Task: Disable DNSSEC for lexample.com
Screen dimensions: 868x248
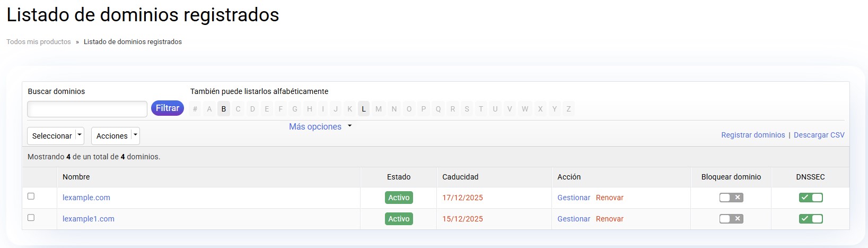Action: [810, 198]
